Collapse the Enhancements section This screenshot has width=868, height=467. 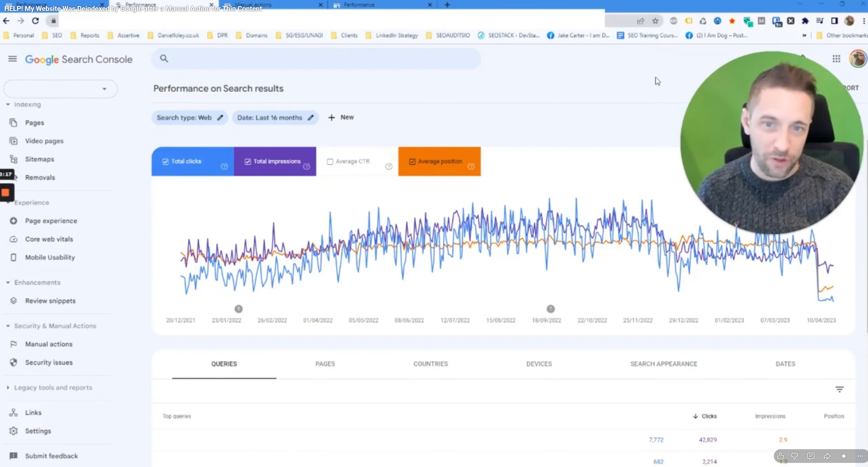tap(8, 282)
